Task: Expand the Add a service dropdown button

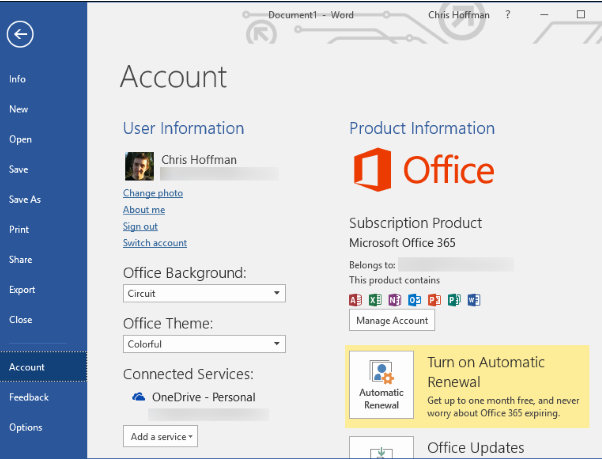Action: pos(160,436)
